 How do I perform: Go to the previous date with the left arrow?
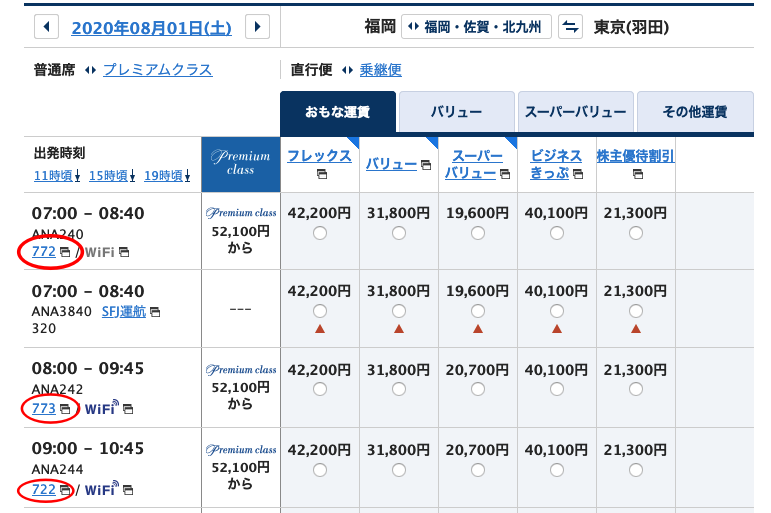pos(47,27)
